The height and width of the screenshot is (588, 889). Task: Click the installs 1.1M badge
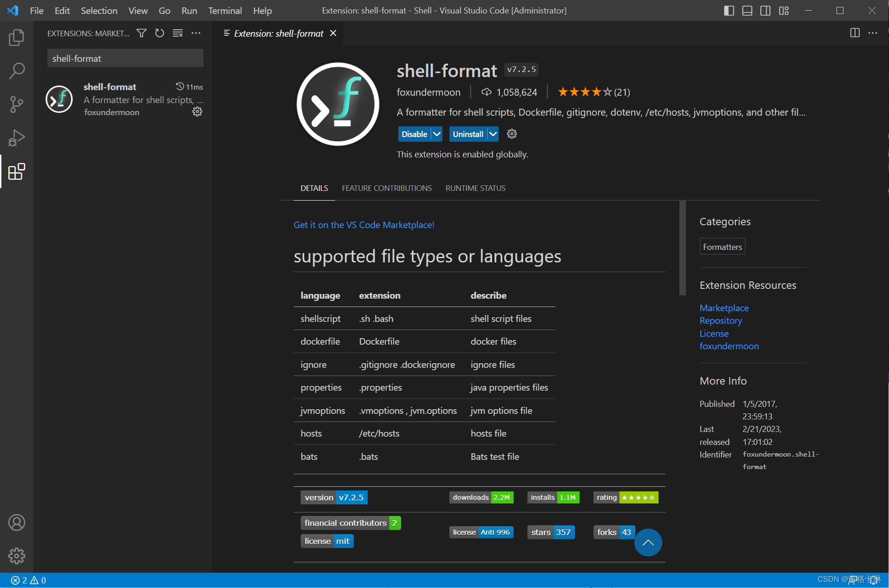[x=553, y=497]
